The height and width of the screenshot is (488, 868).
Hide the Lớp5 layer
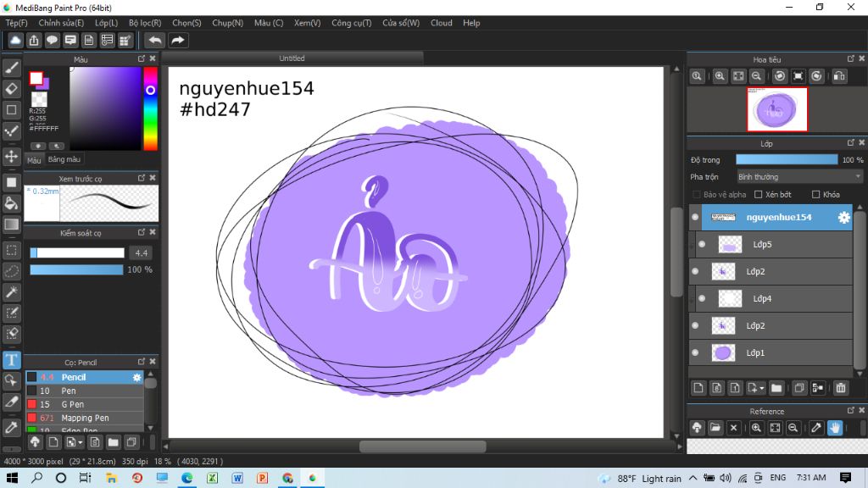[702, 245]
